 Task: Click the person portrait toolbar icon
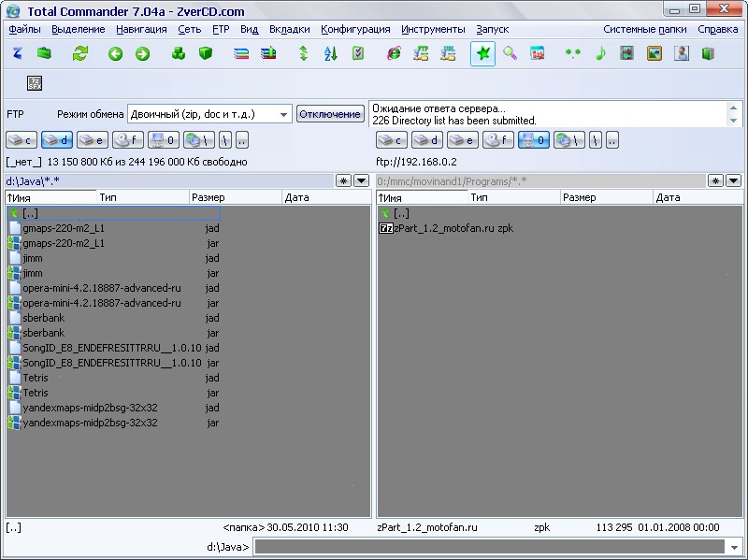[x=682, y=53]
